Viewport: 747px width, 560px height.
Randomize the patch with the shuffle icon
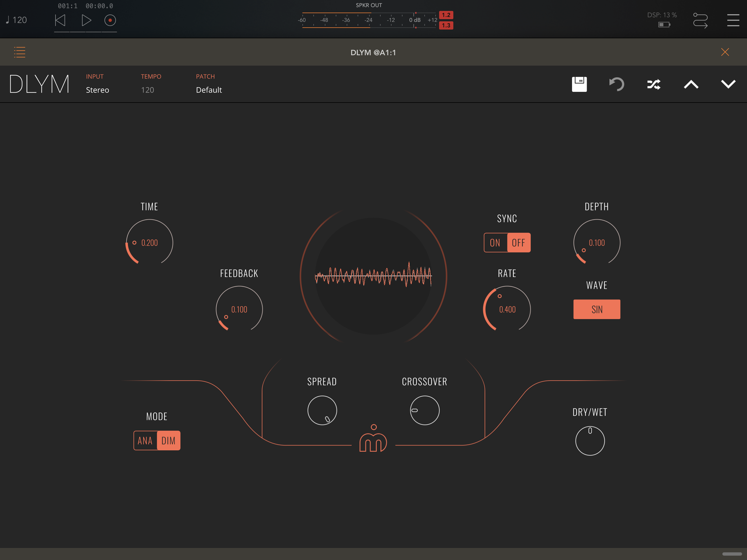(654, 84)
